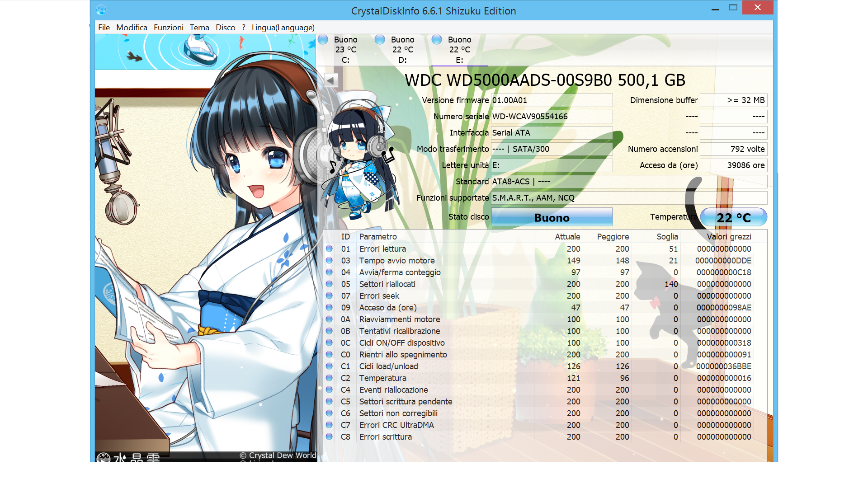Open the File menu
Image resolution: width=868 pixels, height=488 pixels.
click(x=104, y=28)
